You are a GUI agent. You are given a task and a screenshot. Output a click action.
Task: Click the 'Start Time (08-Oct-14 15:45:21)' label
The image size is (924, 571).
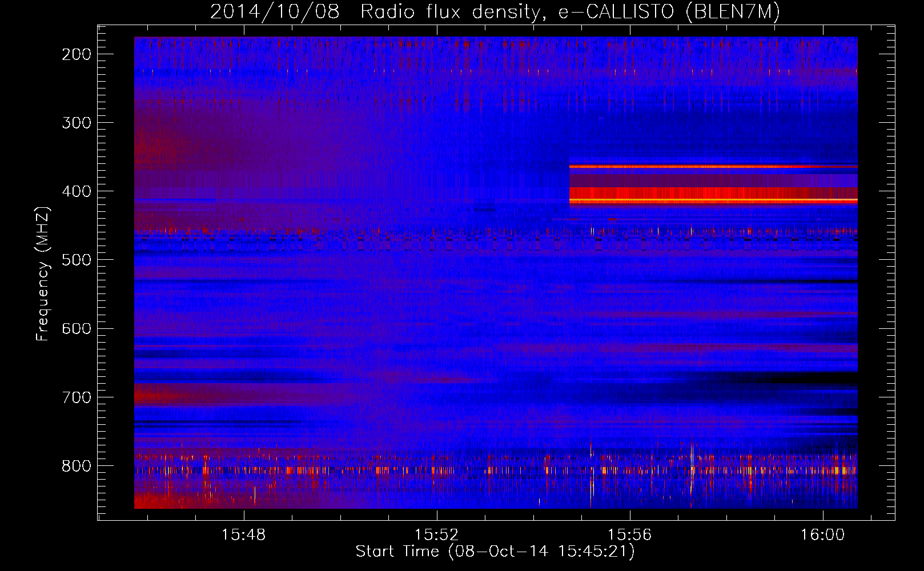(x=495, y=552)
